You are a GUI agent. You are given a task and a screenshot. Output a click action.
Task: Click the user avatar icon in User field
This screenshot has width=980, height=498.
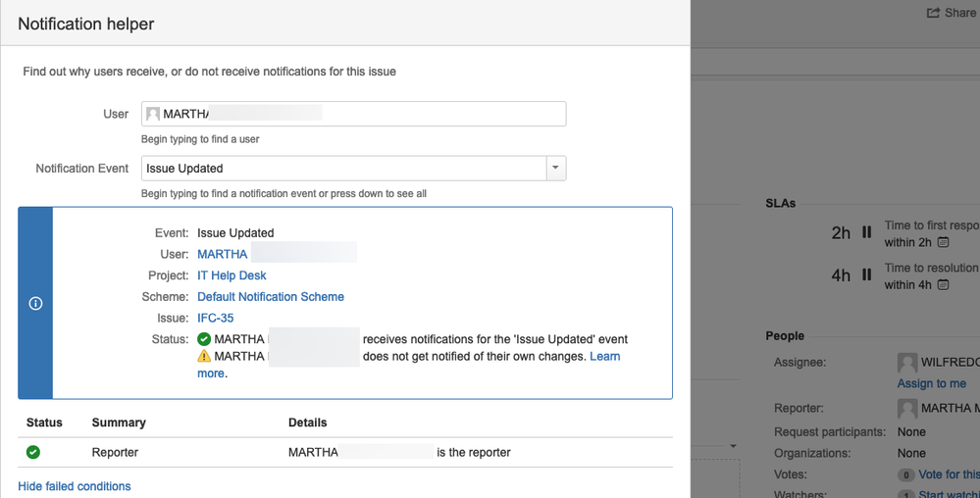(152, 114)
